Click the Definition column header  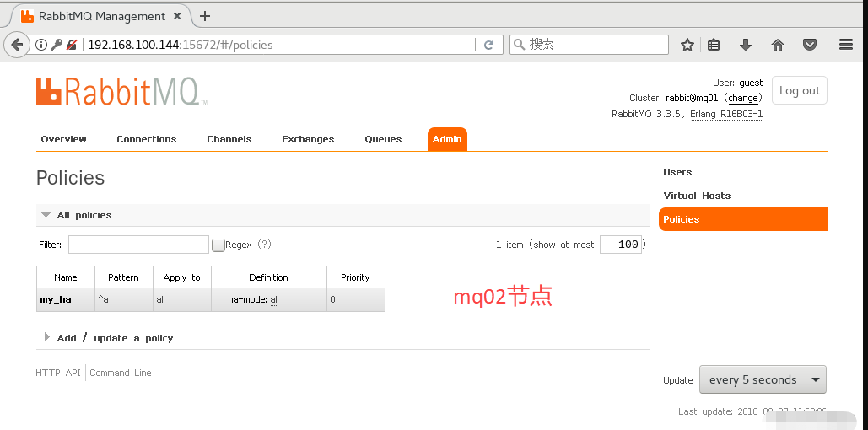tap(268, 277)
